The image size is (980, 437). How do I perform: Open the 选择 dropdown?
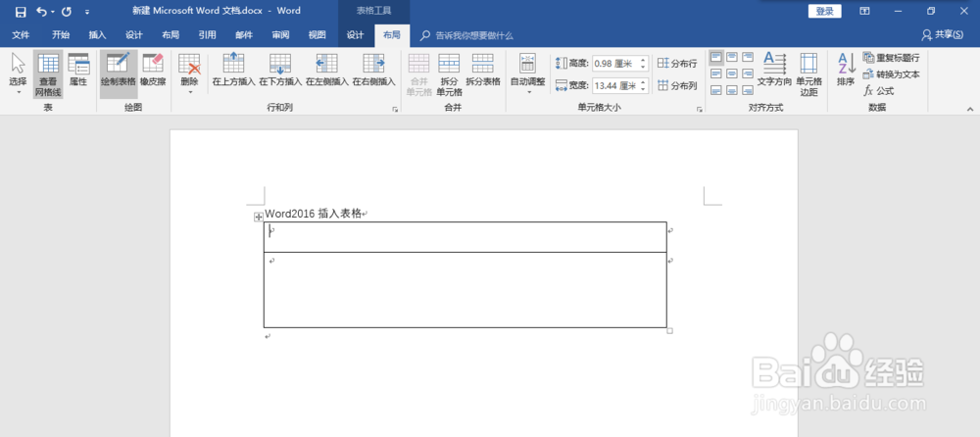18,74
